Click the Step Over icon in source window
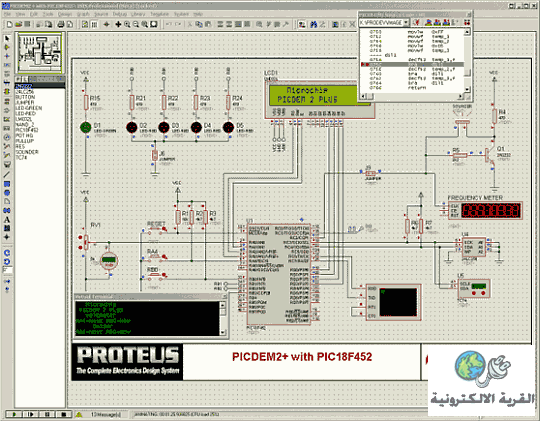 point(428,23)
